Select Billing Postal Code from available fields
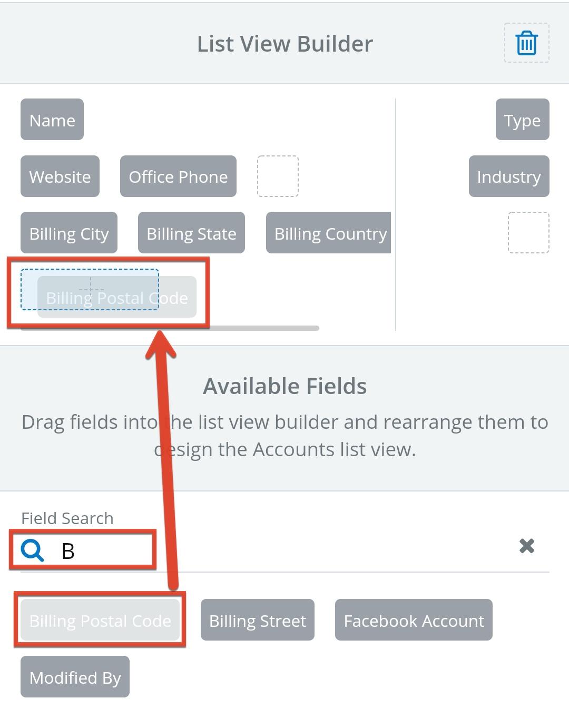The width and height of the screenshot is (569, 728). point(100,620)
